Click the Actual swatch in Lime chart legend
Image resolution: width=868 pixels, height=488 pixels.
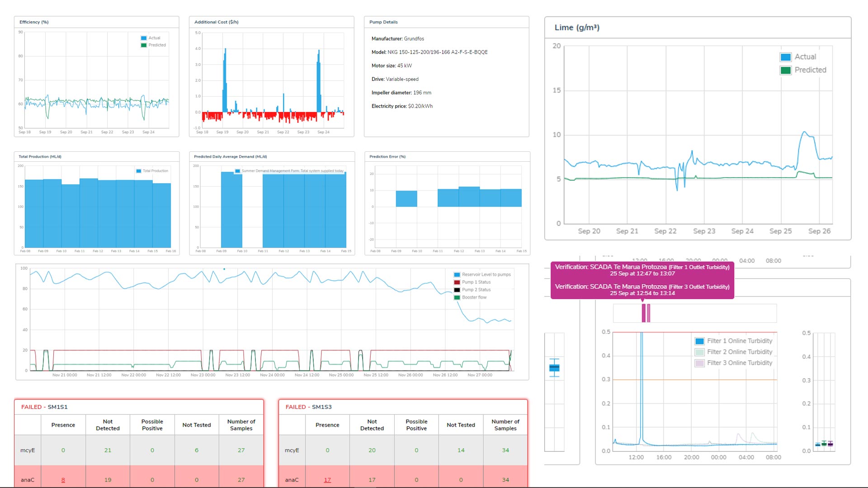coord(785,57)
